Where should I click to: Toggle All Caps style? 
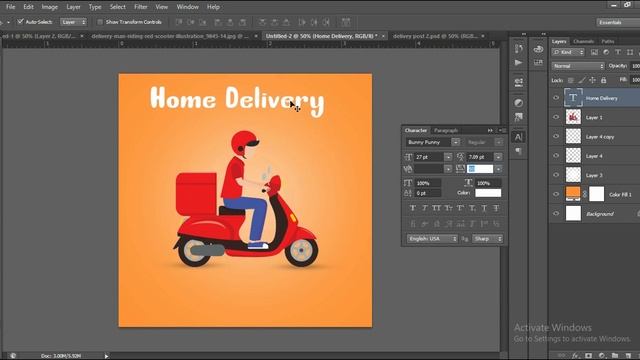coord(436,208)
